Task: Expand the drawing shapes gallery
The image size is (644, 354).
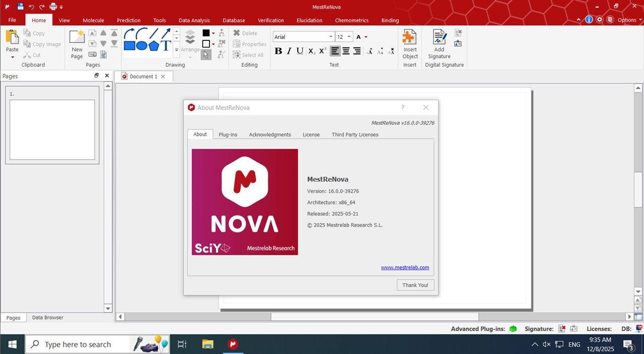Action: pos(177,50)
